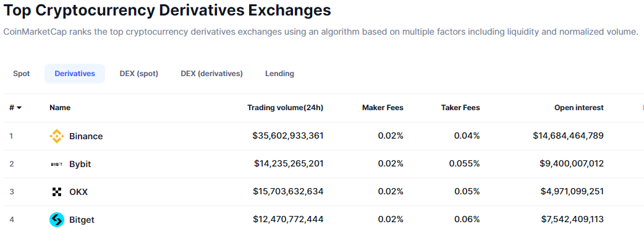
Task: Sort by Maker Fees column header
Action: [383, 108]
